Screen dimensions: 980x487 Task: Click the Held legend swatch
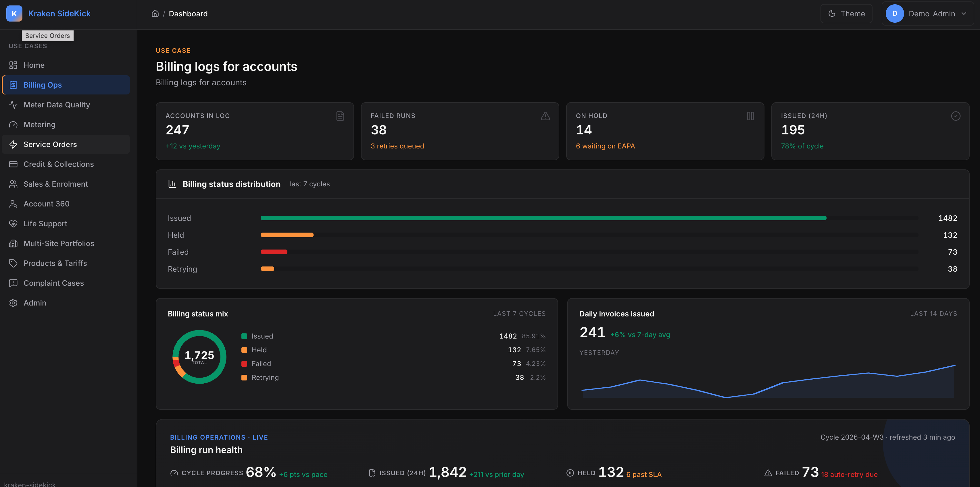point(244,350)
